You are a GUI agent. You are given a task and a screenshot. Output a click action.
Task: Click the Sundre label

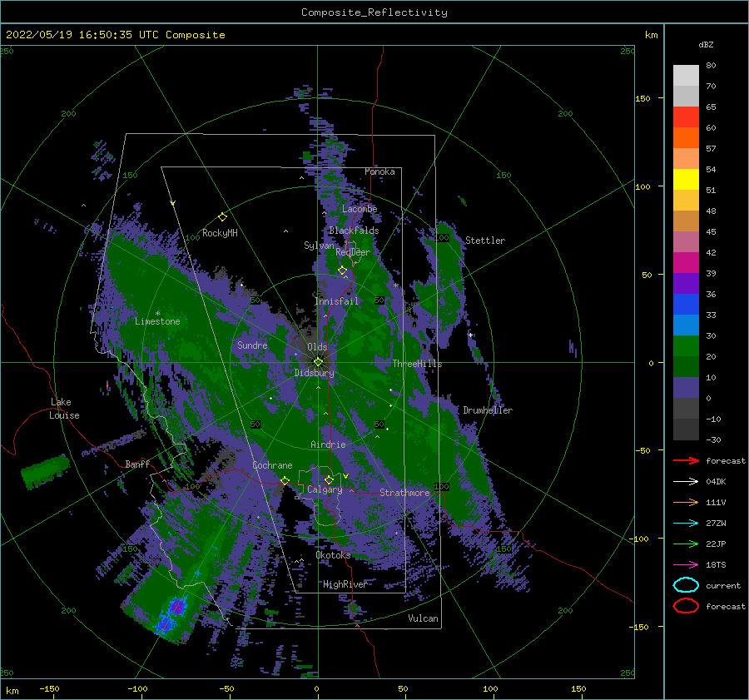pos(252,345)
